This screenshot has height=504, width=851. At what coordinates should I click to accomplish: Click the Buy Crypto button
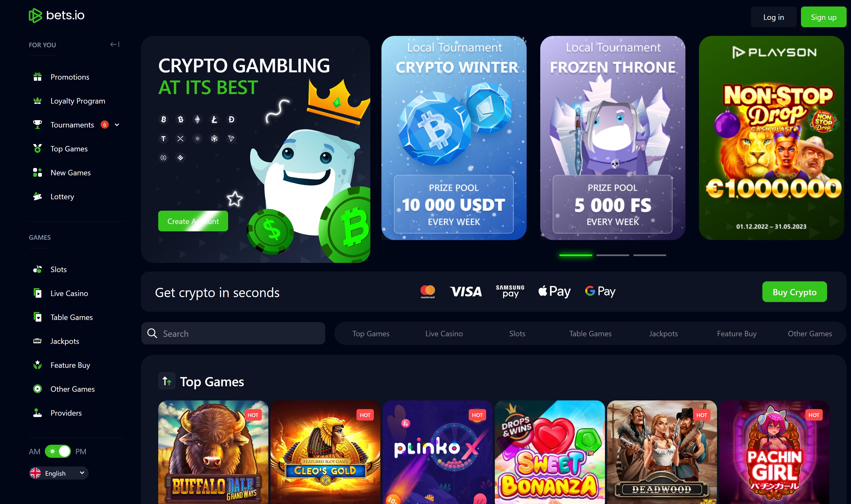(x=794, y=292)
